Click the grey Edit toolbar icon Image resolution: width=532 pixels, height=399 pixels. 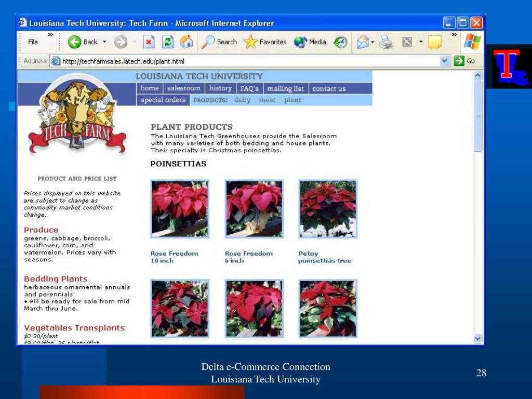(x=407, y=42)
